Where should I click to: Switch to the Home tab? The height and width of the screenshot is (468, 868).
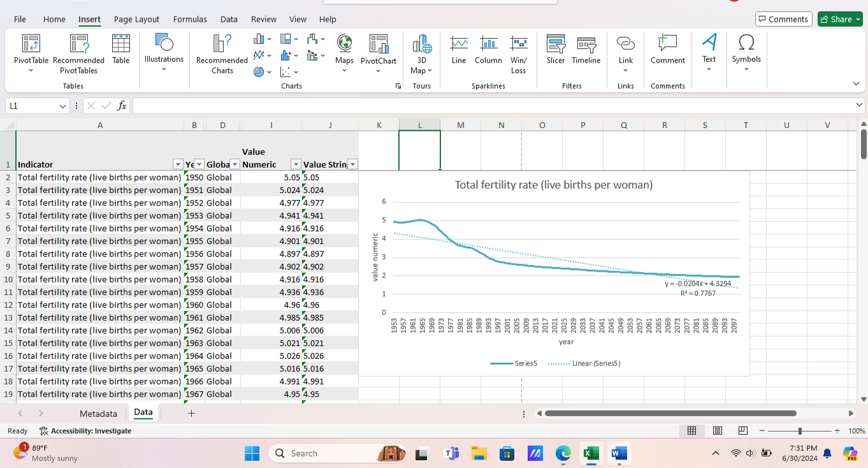(x=54, y=19)
